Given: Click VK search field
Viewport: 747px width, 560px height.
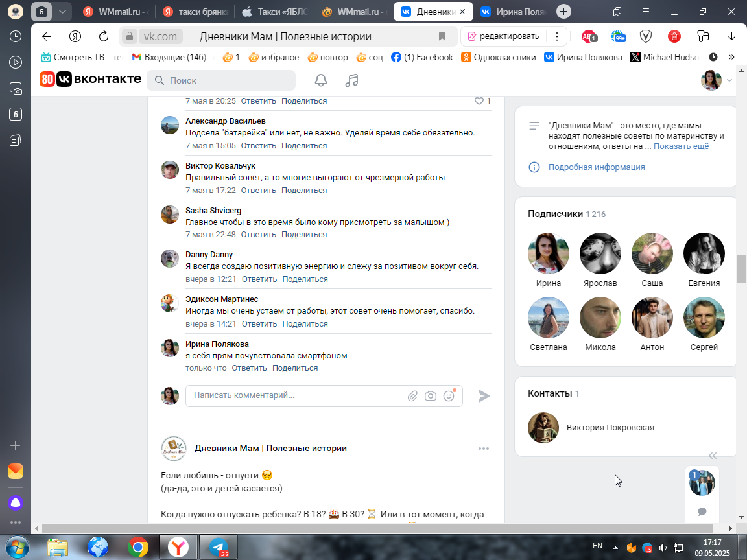Looking at the screenshot, I should (x=221, y=80).
